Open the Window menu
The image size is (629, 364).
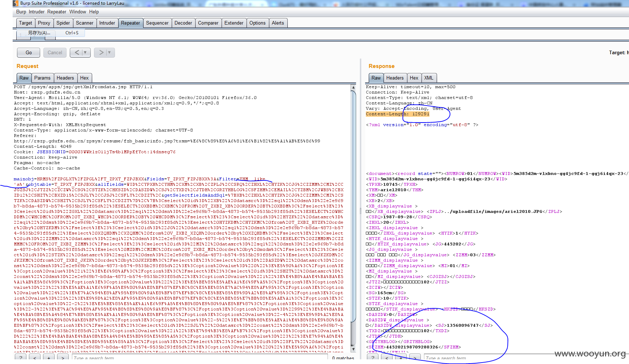78,12
